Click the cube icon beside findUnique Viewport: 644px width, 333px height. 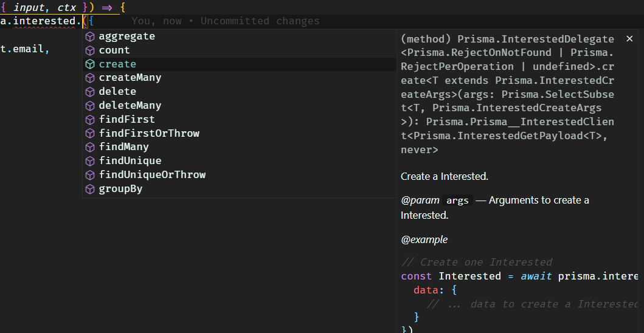[x=90, y=161]
